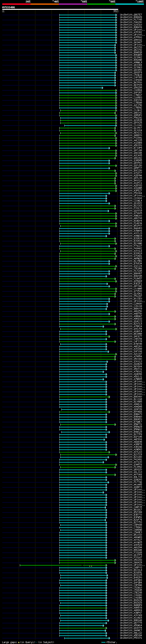
Task: Click the query end position label 352
Action: click(115, 11)
